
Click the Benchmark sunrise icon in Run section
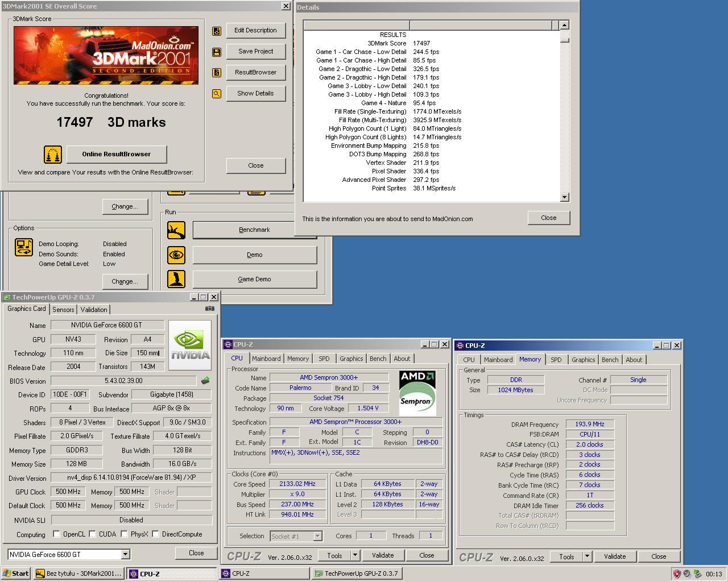pyautogui.click(x=176, y=230)
